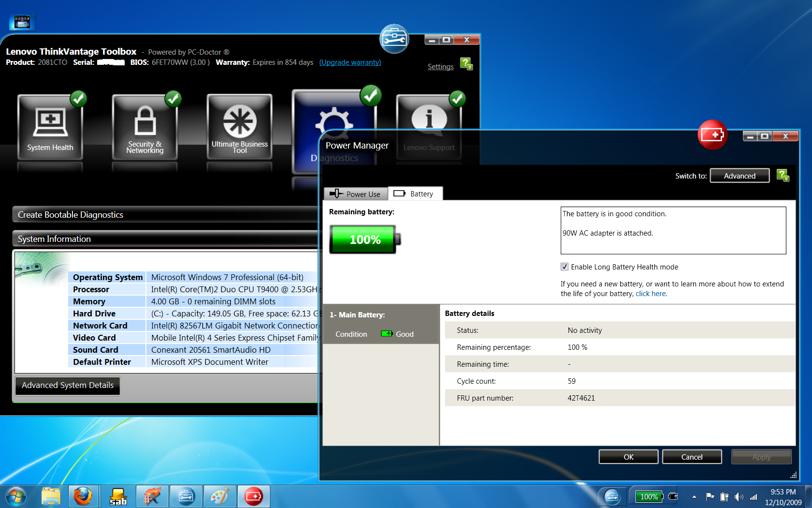Click the Apply button

click(761, 457)
